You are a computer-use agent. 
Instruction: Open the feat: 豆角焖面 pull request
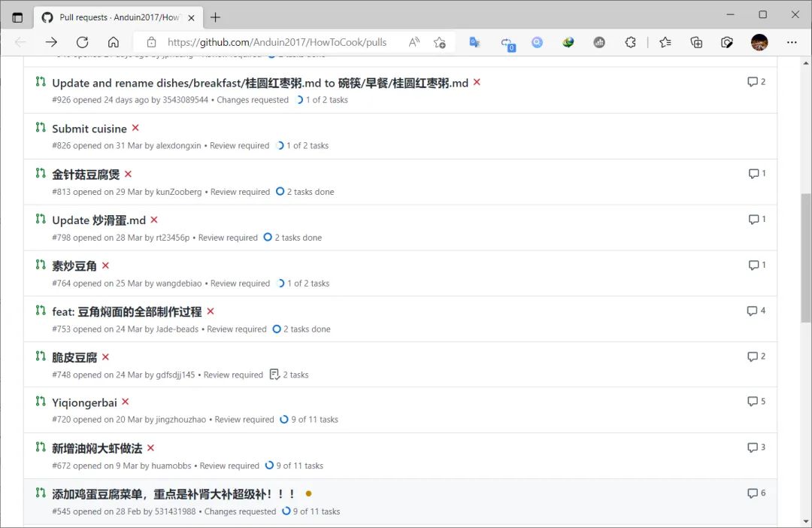127,312
